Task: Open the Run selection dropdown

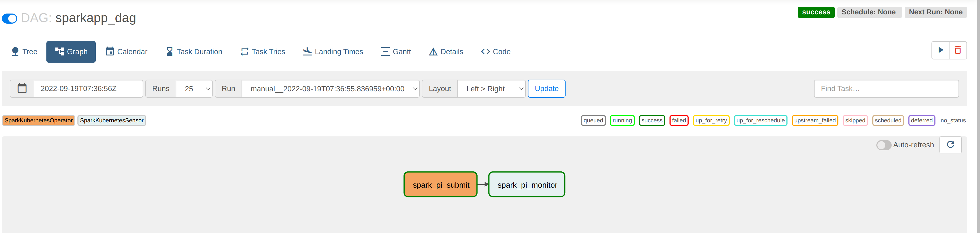Action: (330, 89)
